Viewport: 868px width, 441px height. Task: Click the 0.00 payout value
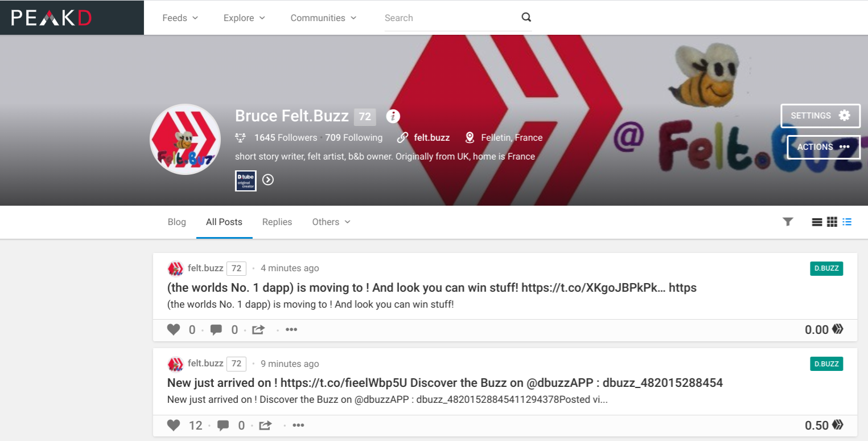coord(817,329)
